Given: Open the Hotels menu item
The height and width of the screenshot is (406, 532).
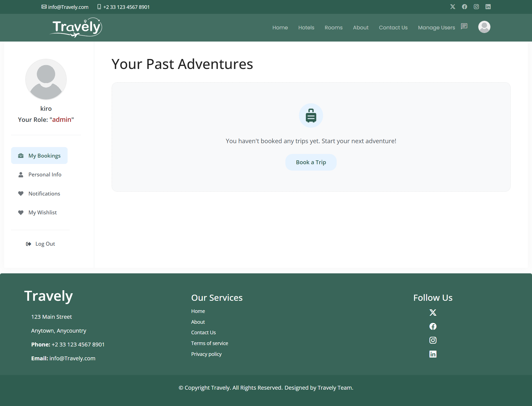Looking at the screenshot, I should click(306, 27).
